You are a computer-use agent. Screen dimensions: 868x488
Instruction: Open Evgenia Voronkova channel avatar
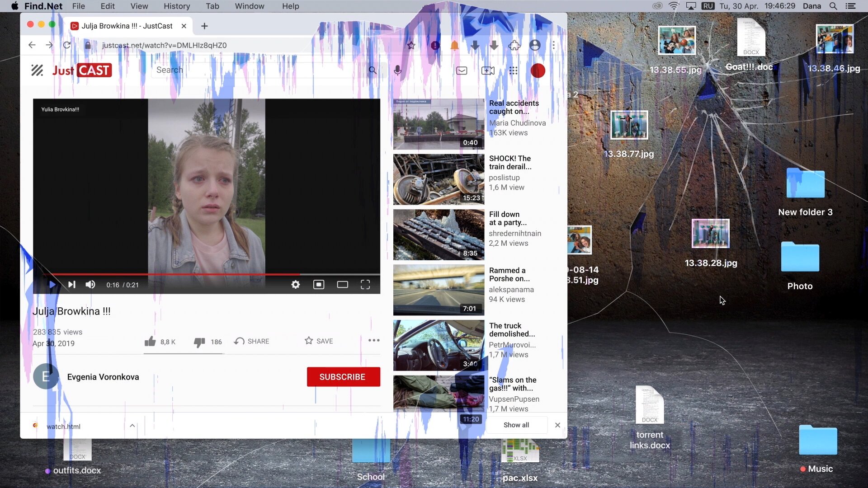(x=46, y=376)
